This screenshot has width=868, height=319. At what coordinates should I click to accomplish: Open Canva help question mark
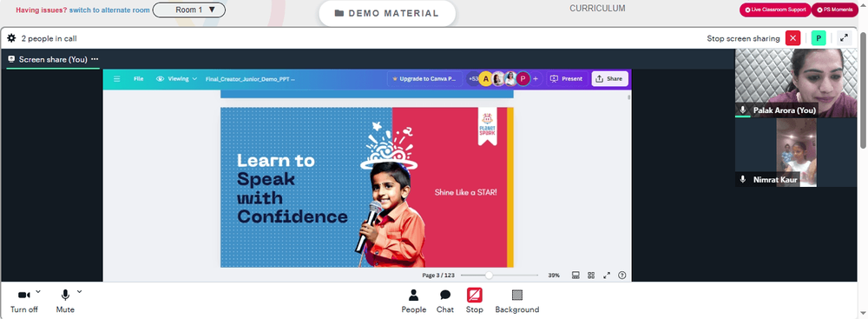point(622,276)
